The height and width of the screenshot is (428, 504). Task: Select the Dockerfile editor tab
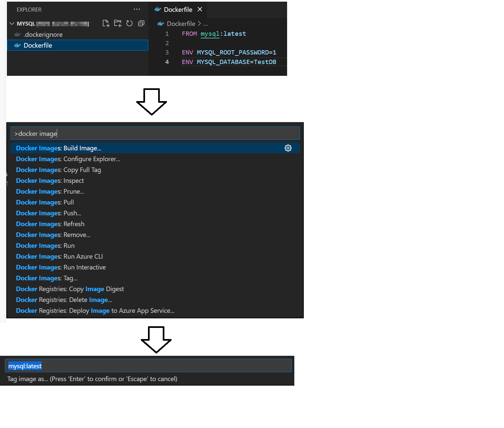(x=178, y=10)
